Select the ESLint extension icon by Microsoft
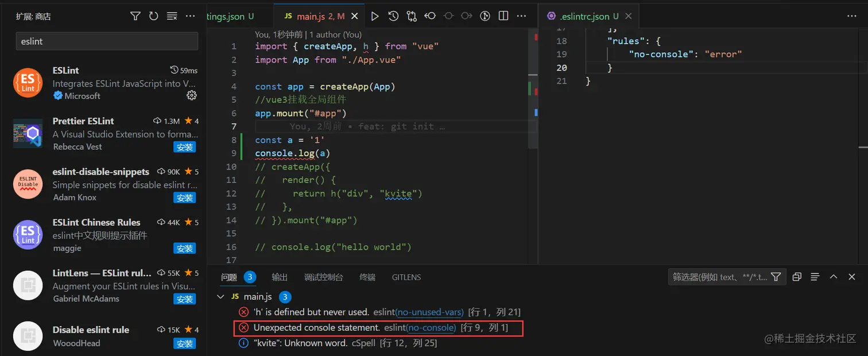868x356 pixels. click(x=28, y=83)
